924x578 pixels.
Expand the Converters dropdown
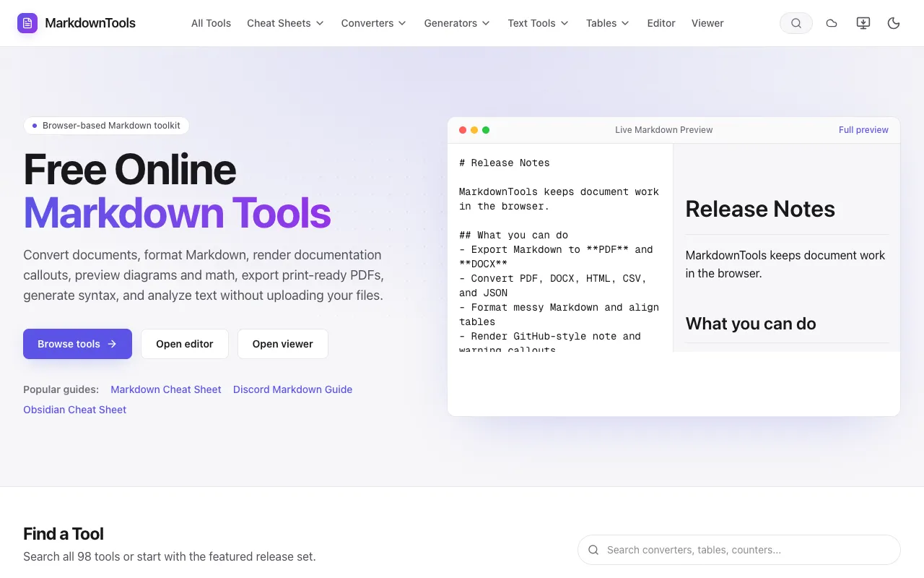[x=374, y=23]
